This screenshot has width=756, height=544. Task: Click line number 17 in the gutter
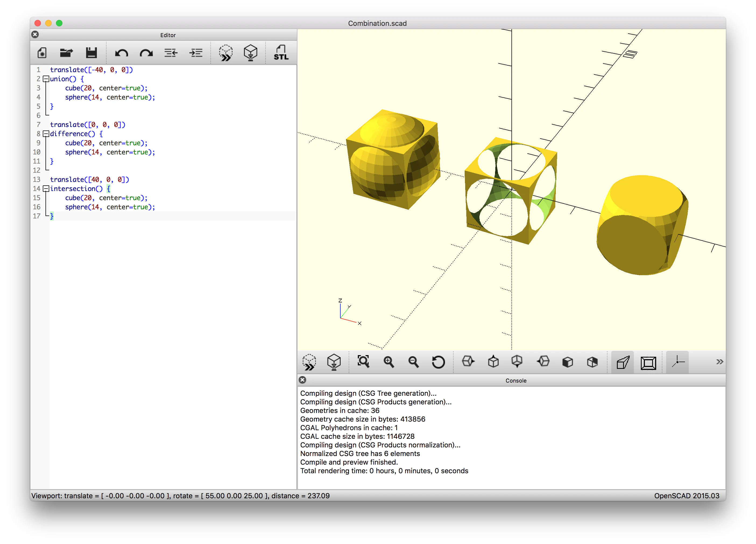point(37,216)
